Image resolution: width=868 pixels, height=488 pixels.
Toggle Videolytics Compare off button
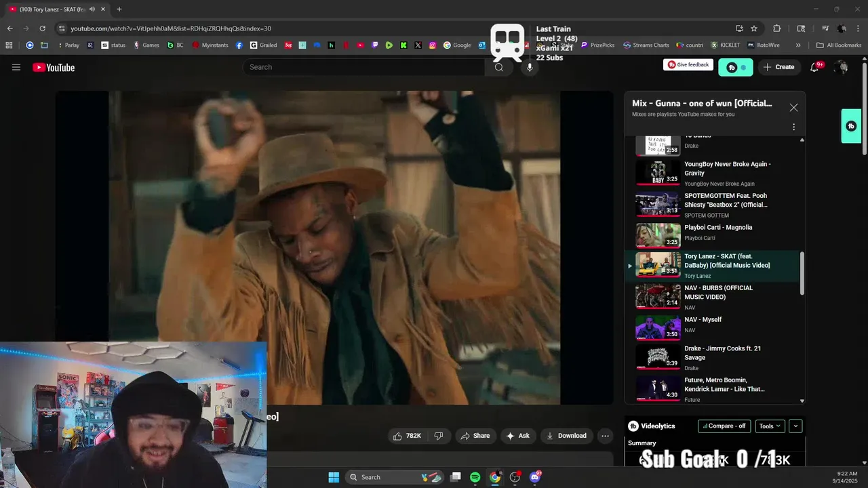(x=724, y=426)
